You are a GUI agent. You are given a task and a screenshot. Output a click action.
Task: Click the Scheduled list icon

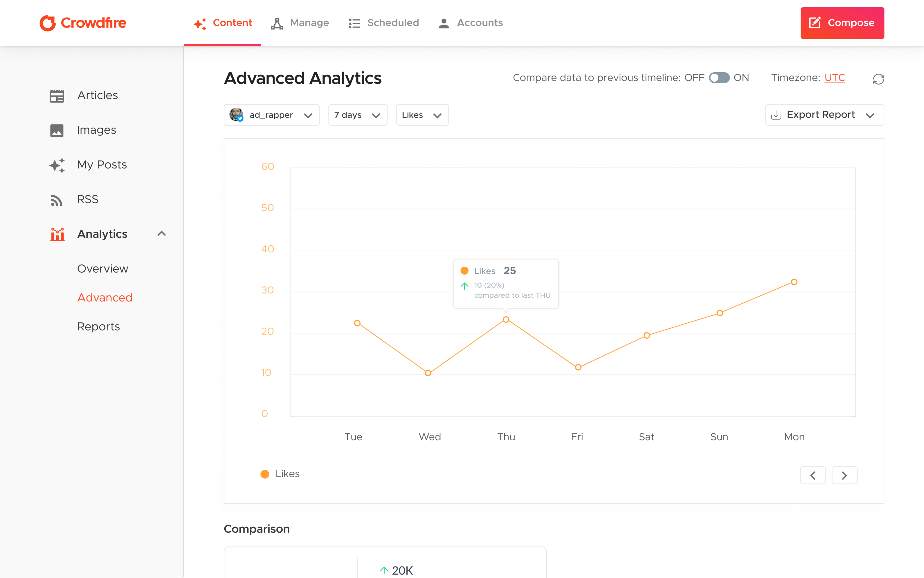click(354, 23)
